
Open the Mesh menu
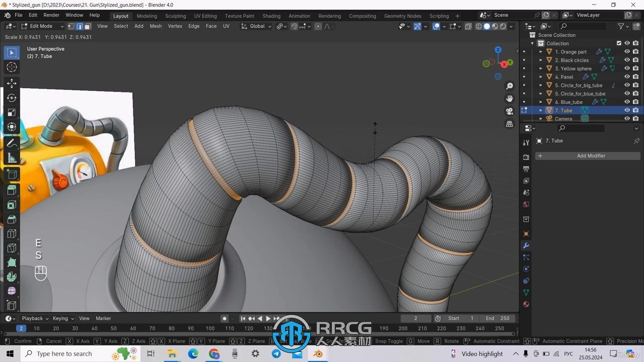click(x=155, y=26)
